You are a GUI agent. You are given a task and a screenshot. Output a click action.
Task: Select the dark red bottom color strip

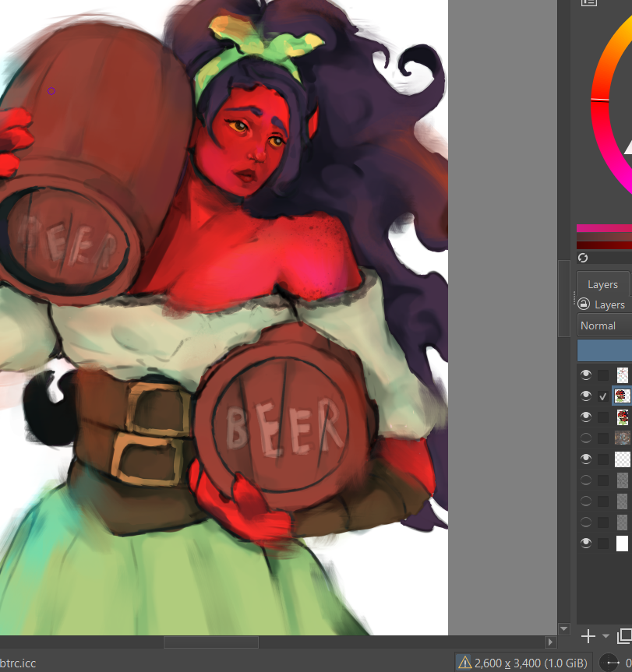point(604,245)
